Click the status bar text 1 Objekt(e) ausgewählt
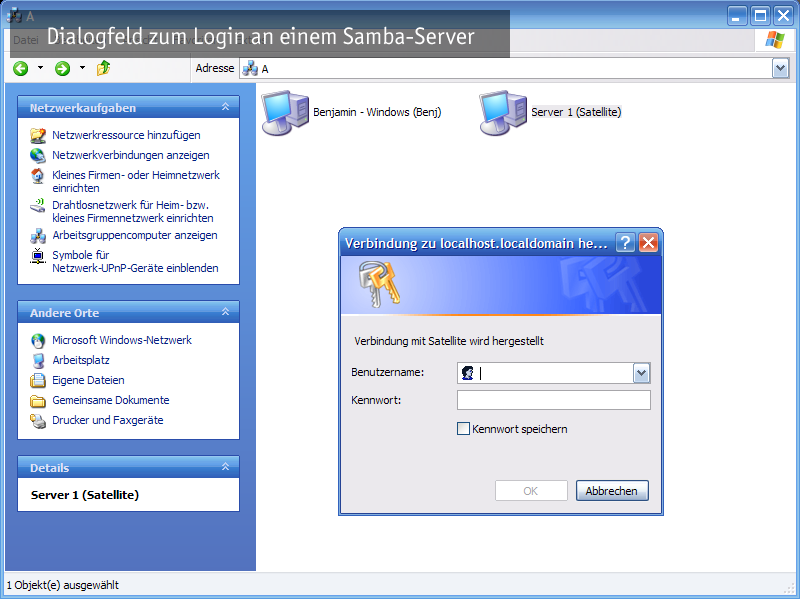Screen dimensions: 800x599 [x=63, y=585]
